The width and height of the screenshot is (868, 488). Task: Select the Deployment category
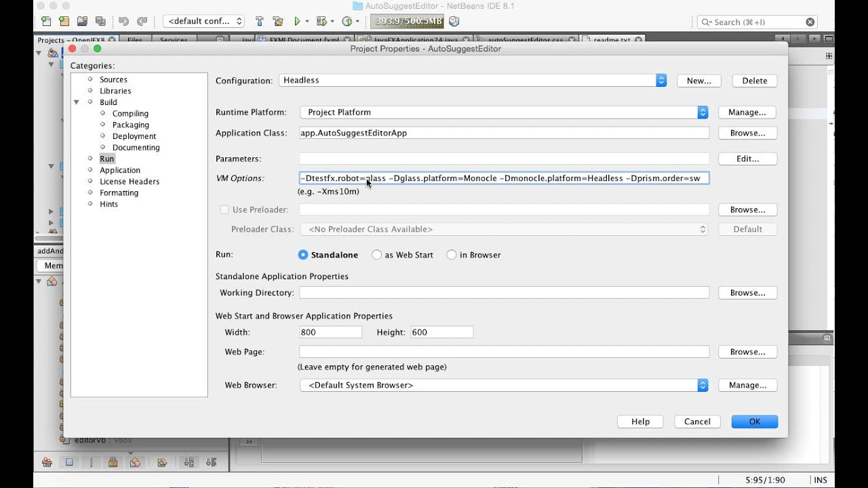(x=134, y=136)
